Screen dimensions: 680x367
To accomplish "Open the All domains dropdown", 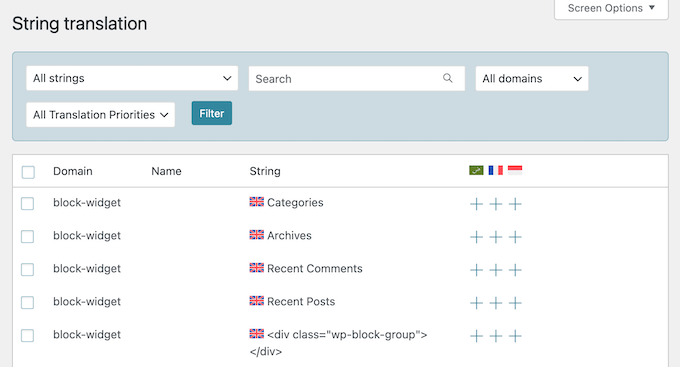I will [x=532, y=79].
